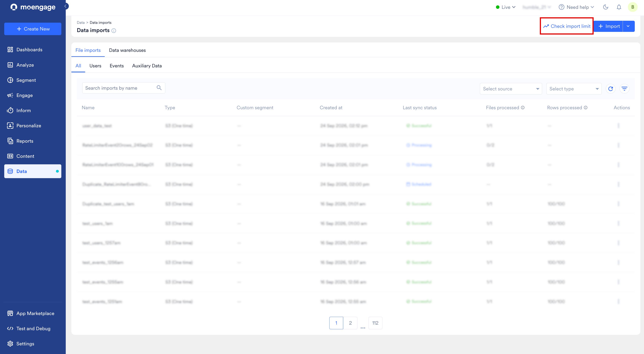Click the search magnifier icon
644x354 pixels.
click(159, 88)
